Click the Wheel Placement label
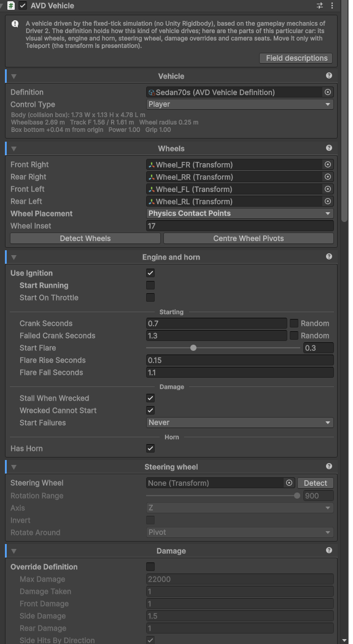This screenshot has height=644, width=353. pos(42,213)
